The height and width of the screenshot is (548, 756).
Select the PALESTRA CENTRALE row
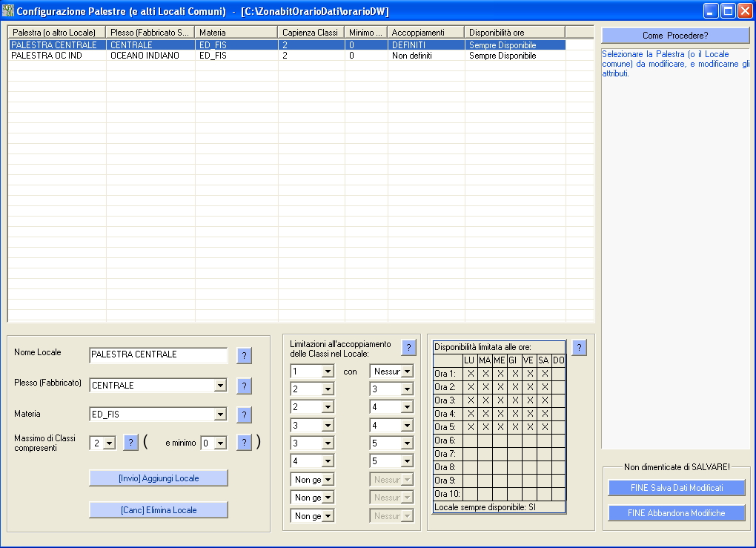287,44
